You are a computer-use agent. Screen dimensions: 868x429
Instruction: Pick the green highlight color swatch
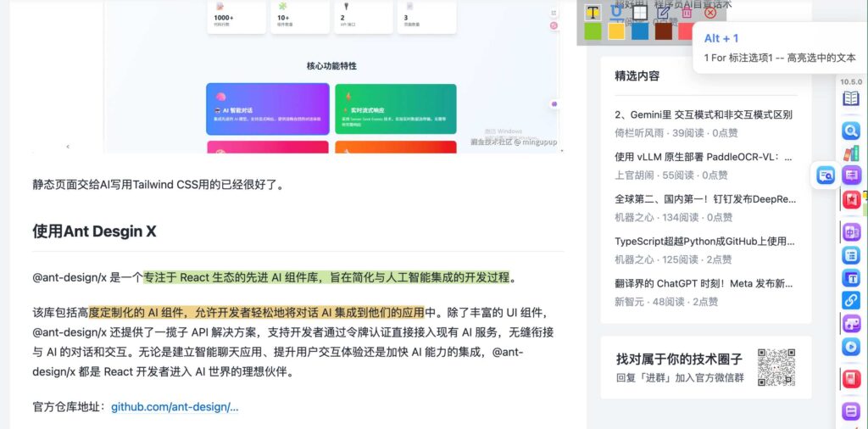pyautogui.click(x=593, y=31)
